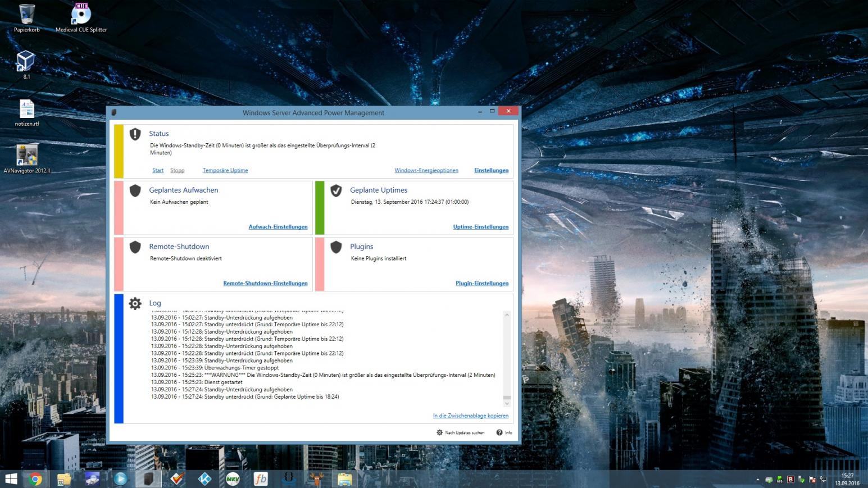Minimize the Power Management window
Screen dimensions: 868x488
480,111
